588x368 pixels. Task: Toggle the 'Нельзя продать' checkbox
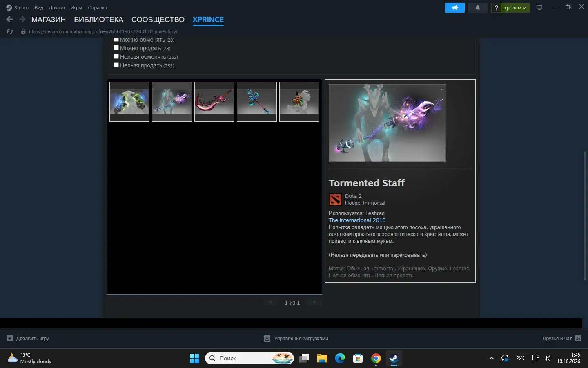116,65
